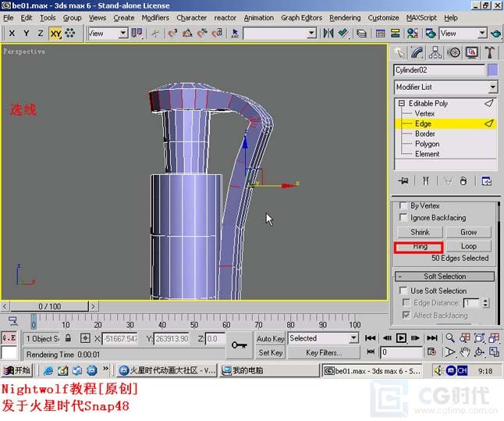Toggle the Auto Key button
The image size is (504, 421).
[x=270, y=339]
